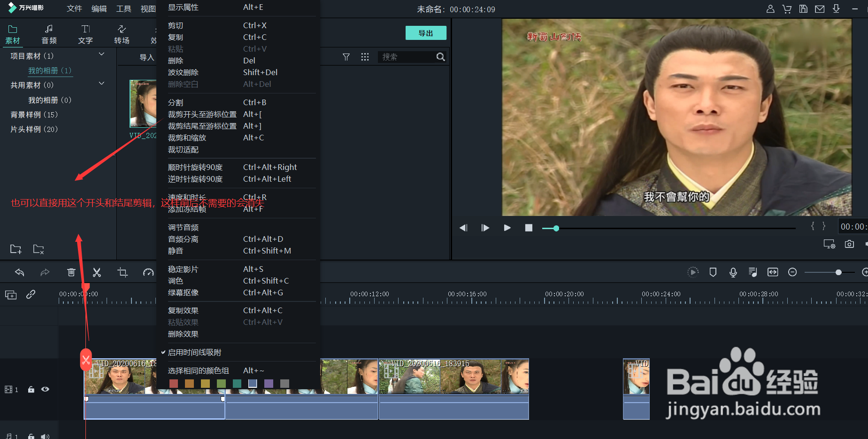Screen dimensions: 868x439
Task: Open 片头样例 (20) in sidebar
Action: coord(34,129)
